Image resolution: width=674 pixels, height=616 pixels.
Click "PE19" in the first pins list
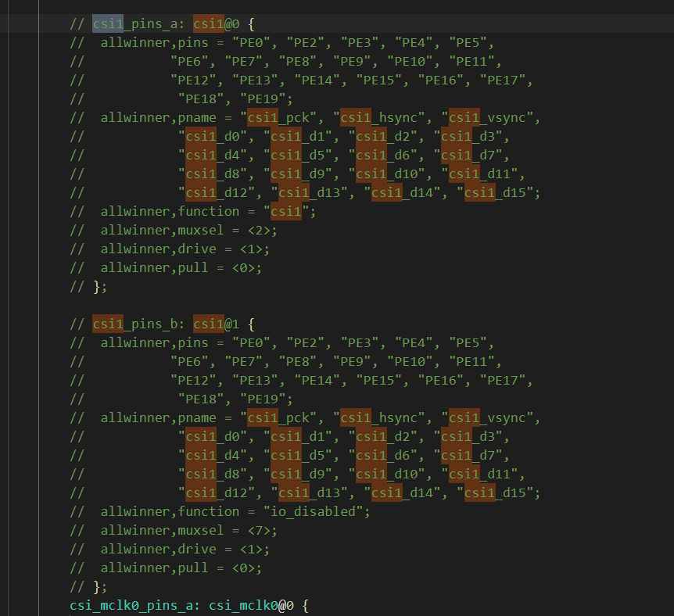pos(263,98)
